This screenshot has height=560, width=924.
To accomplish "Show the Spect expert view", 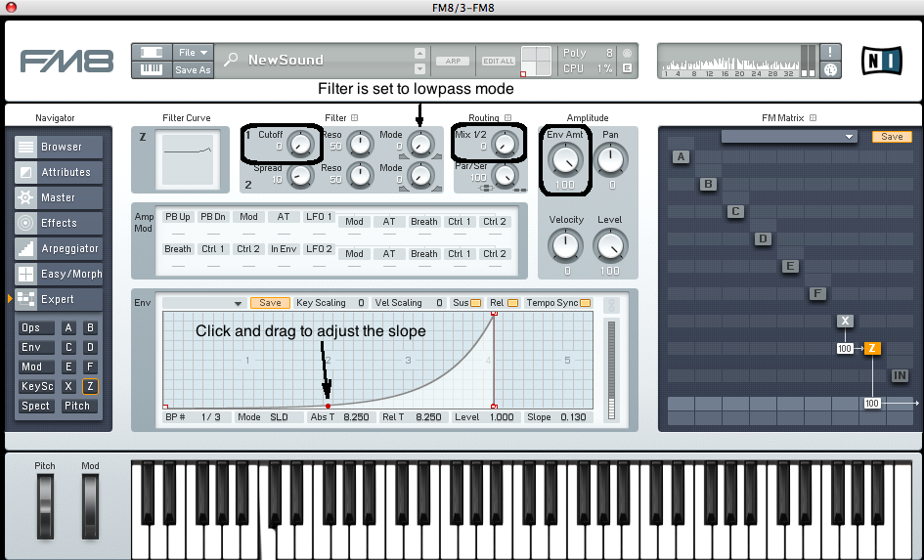I will [x=36, y=406].
